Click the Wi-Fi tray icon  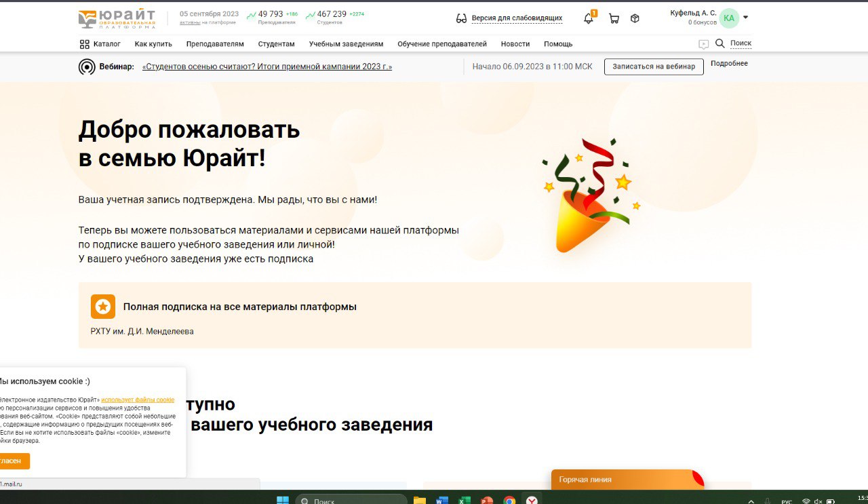click(806, 501)
